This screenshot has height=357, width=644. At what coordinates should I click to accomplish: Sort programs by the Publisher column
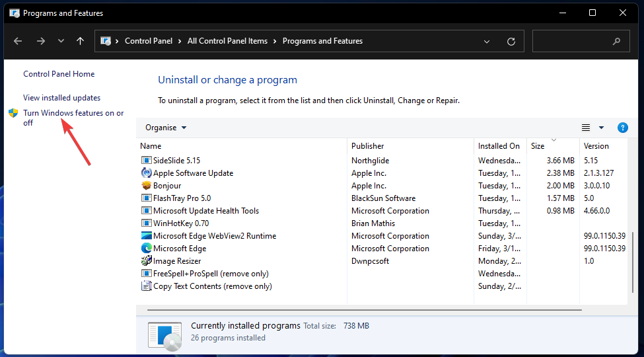pos(367,146)
